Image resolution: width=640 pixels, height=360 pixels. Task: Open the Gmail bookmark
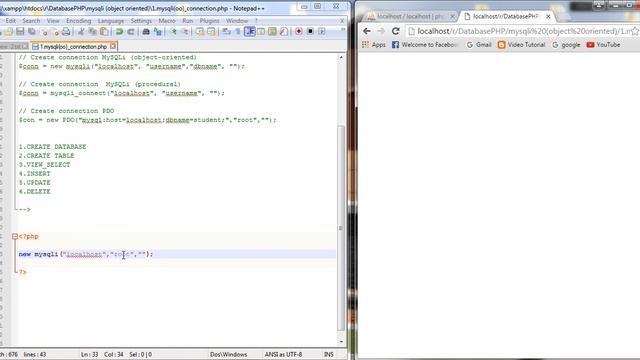(x=479, y=44)
